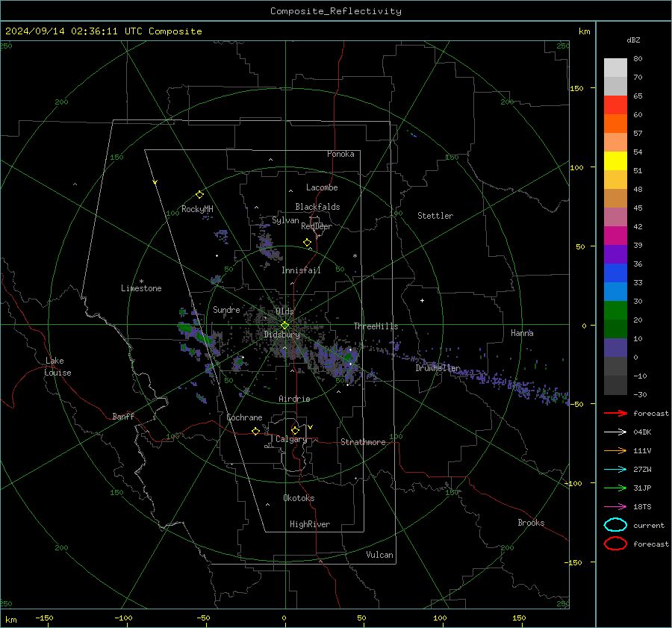Click the green echo cluster west of Sundre
The height and width of the screenshot is (628, 672).
point(196,335)
